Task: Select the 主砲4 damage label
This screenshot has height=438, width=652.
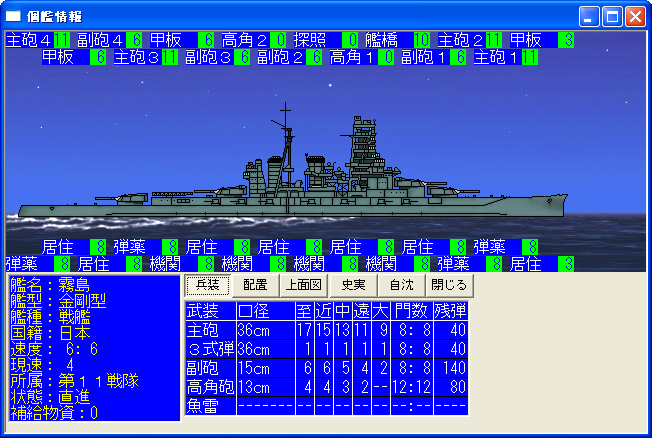Action: pyautogui.click(x=38, y=40)
